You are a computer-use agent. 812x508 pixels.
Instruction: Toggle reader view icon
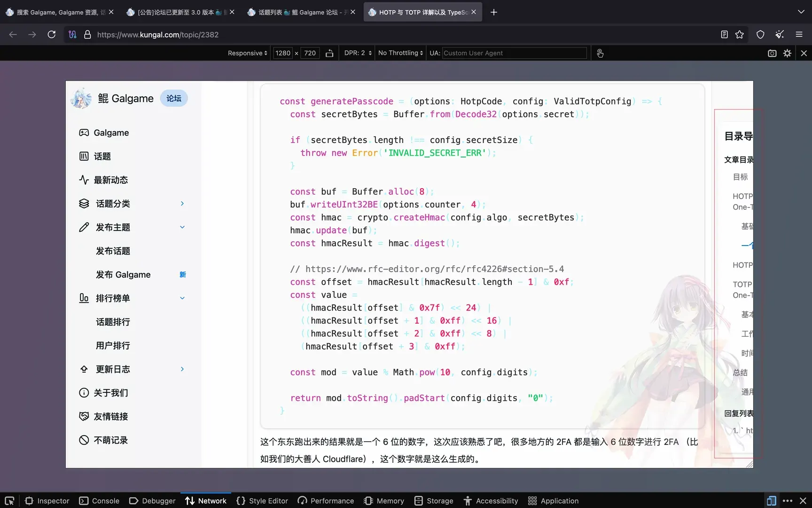point(724,34)
